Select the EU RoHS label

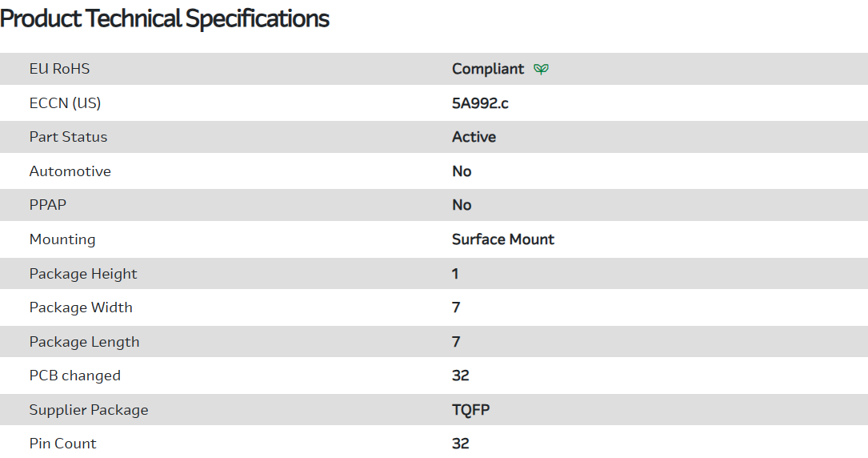pos(59,69)
